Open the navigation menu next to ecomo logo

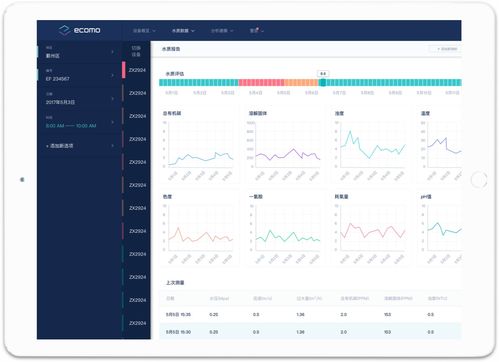(144, 31)
